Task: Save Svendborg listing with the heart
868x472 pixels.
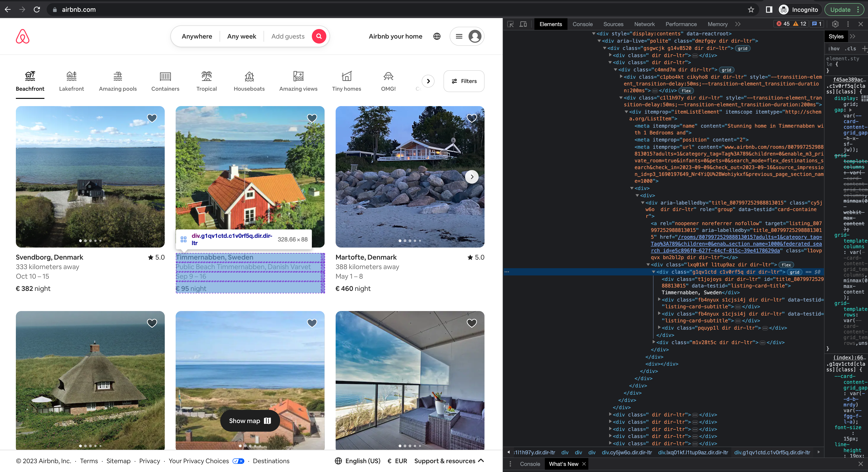Action: (x=152, y=118)
